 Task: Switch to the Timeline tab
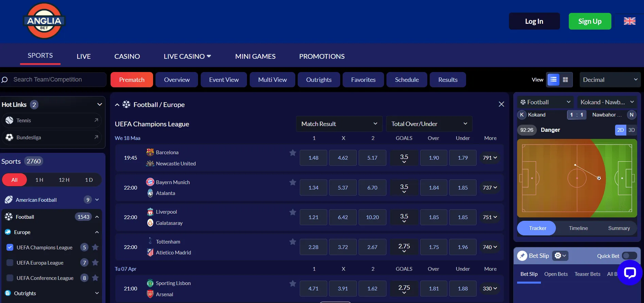578,228
